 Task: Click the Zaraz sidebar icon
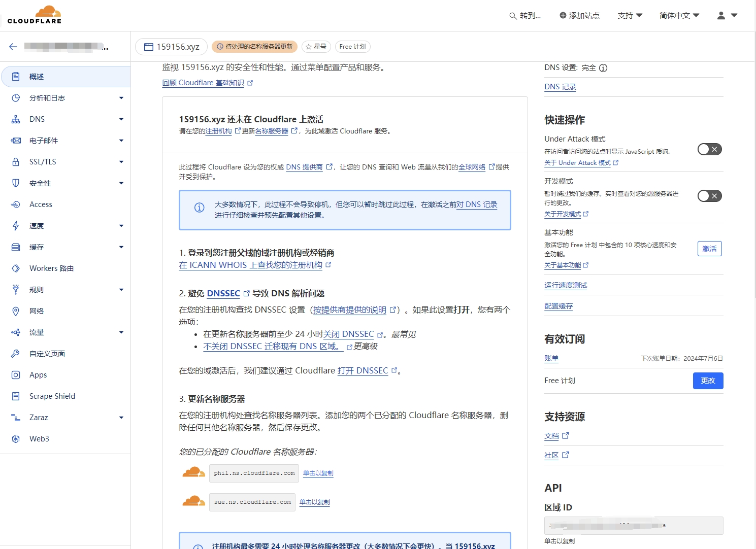click(16, 418)
